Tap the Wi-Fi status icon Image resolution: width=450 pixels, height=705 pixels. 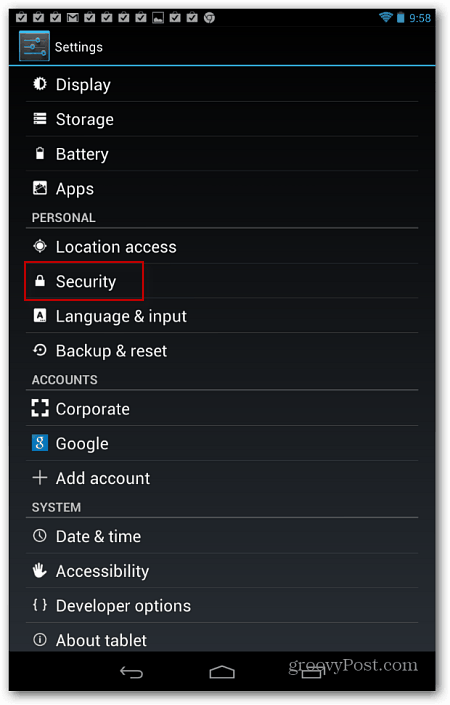(x=385, y=18)
